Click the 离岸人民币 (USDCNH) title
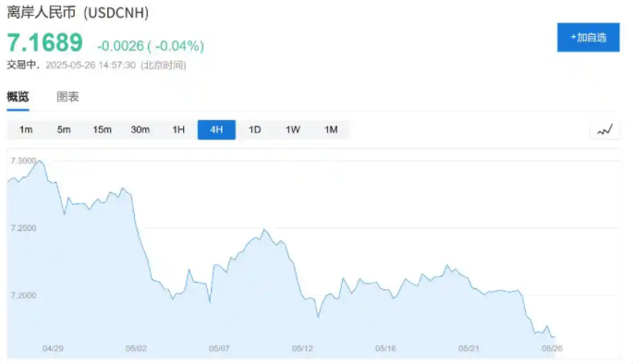This screenshot has height=364, width=633. coord(78,13)
